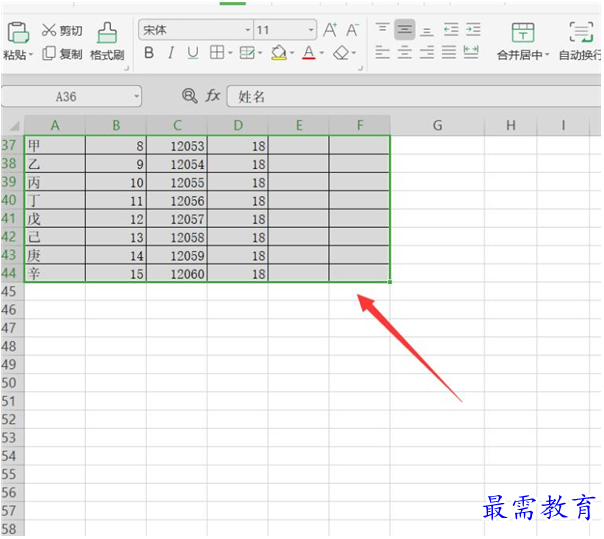Expand the Paste (粘贴) dropdown arrow
The image size is (604, 539).
(x=30, y=55)
